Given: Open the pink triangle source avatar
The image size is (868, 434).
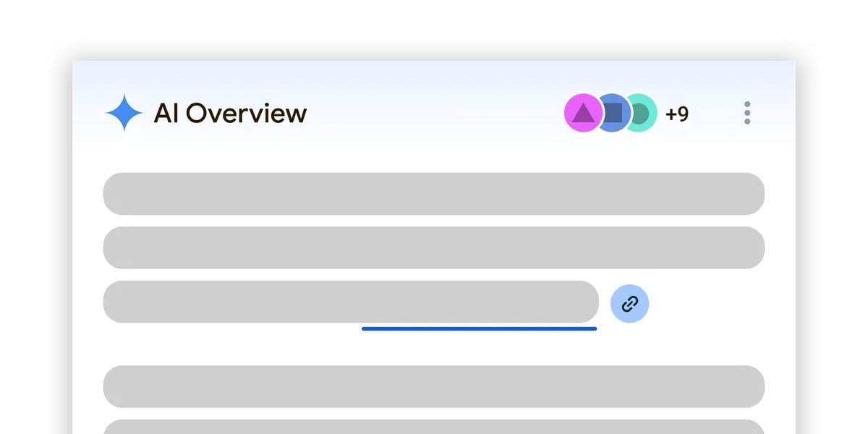Looking at the screenshot, I should pos(582,113).
